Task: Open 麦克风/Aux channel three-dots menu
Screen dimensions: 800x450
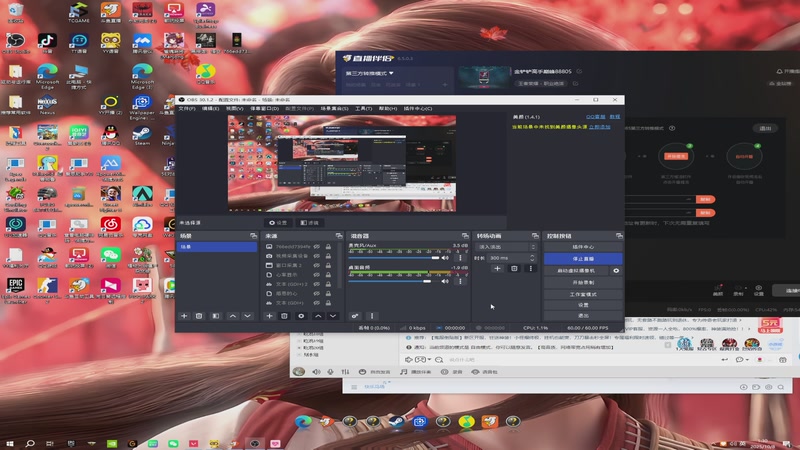Action: pyautogui.click(x=460, y=258)
